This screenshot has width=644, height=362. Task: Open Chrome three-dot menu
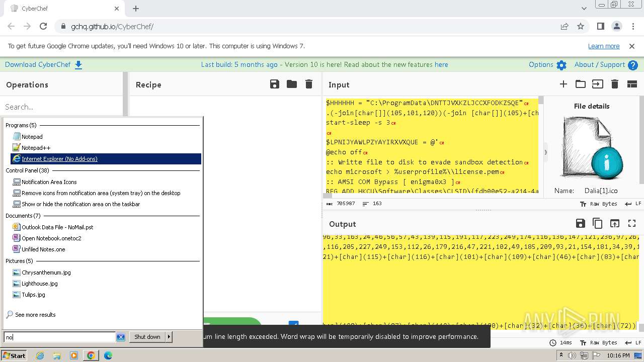tap(632, 26)
